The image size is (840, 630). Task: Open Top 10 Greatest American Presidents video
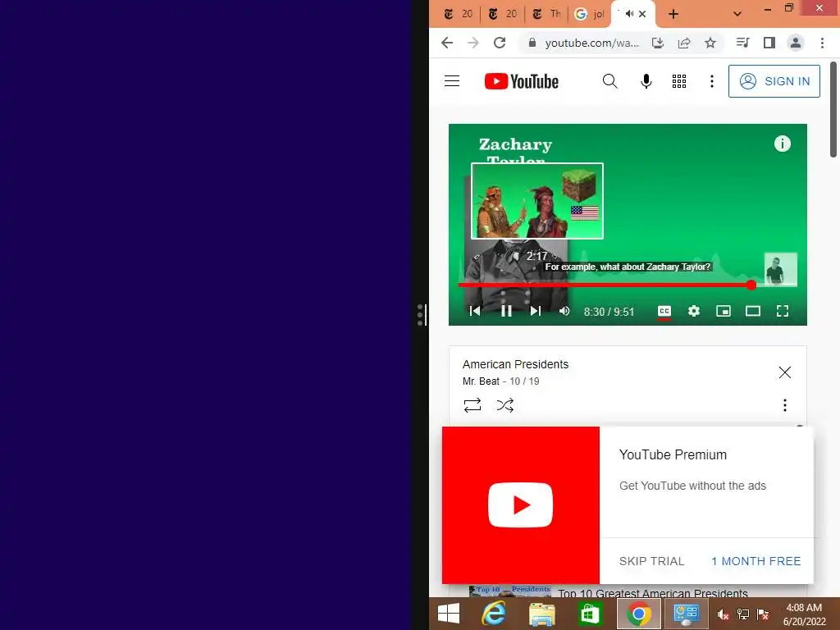click(x=652, y=592)
